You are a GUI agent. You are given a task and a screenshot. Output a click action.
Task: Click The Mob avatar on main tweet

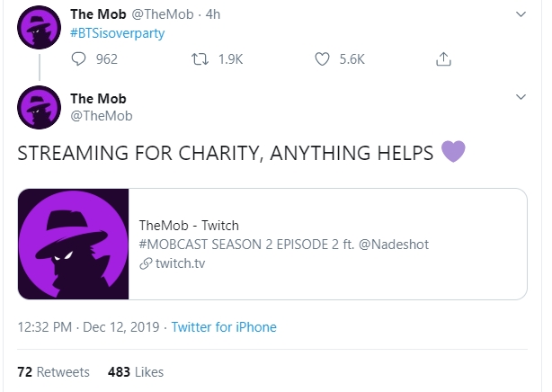click(40, 107)
